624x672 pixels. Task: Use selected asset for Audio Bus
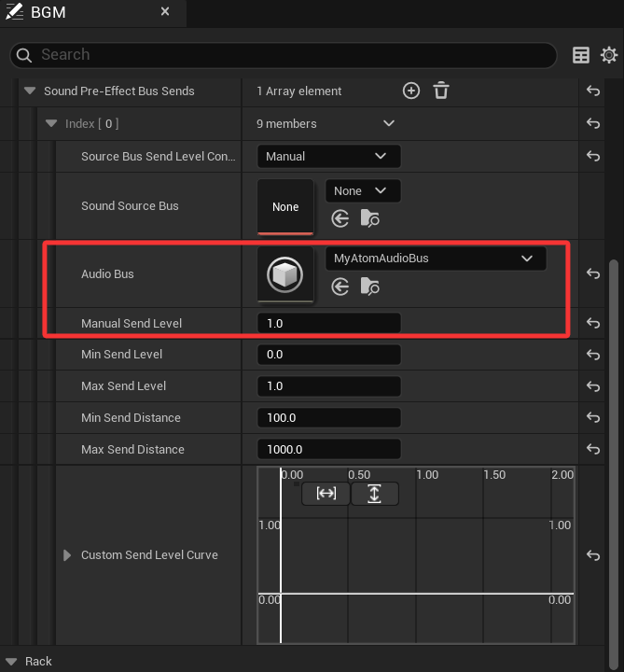click(340, 287)
